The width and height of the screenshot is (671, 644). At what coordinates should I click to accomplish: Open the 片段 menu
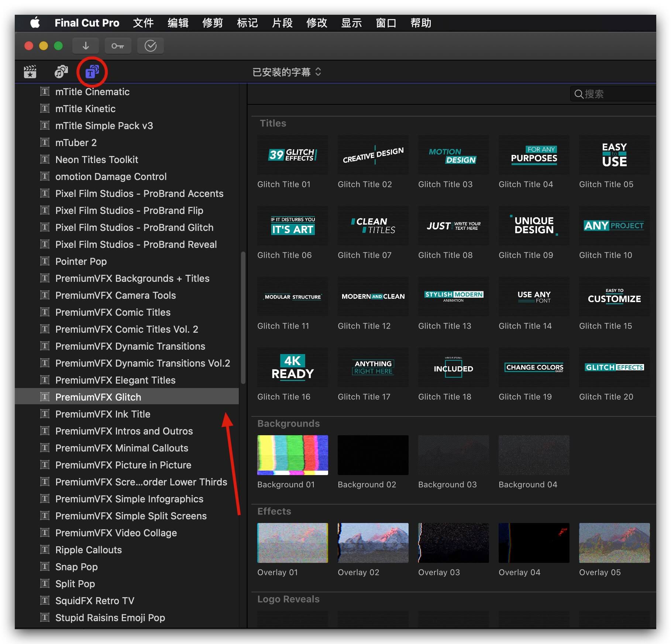(x=282, y=23)
